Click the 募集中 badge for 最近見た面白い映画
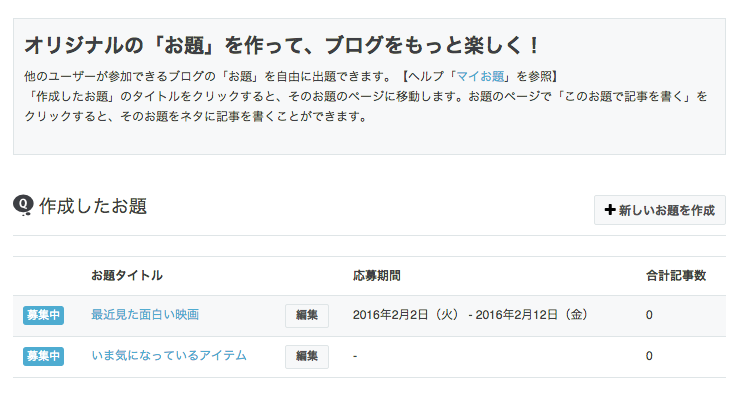The image size is (740, 400). pos(43,315)
